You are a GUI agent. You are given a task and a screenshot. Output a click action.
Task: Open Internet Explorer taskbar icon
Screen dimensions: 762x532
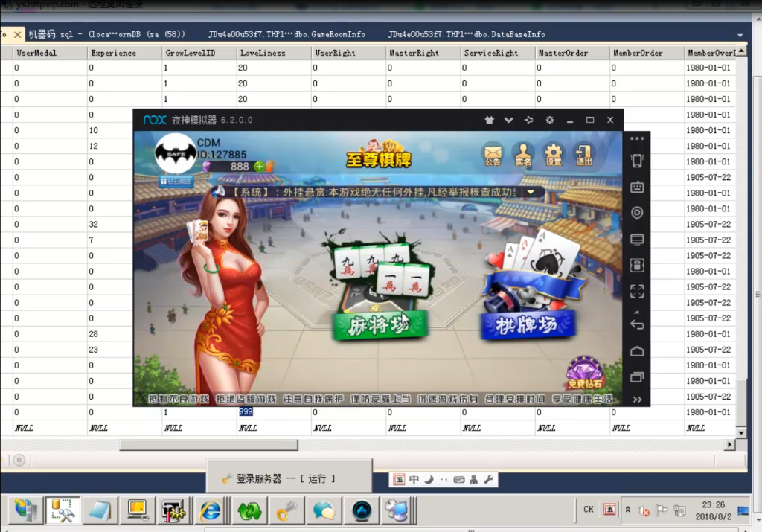(211, 510)
